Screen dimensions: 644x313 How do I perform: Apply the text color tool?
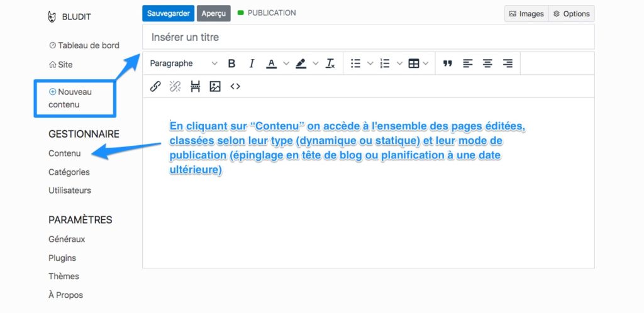(x=272, y=63)
